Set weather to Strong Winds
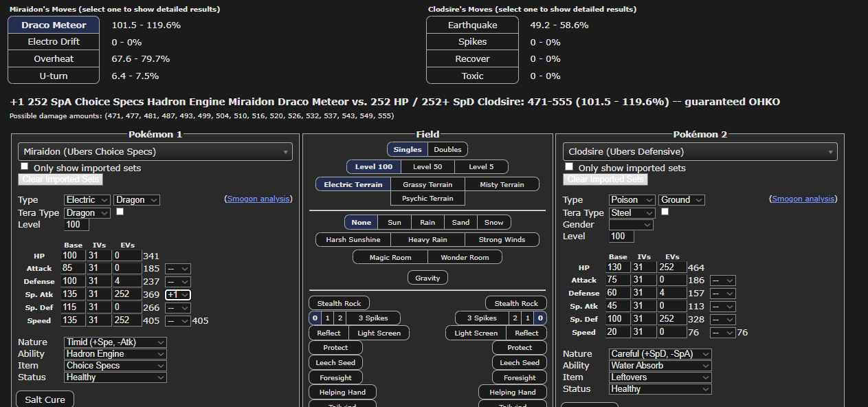 [x=502, y=239]
